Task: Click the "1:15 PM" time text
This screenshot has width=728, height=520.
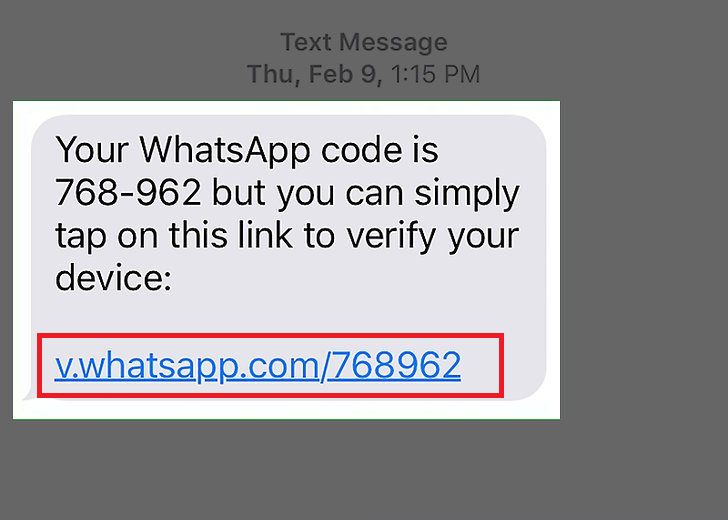Action: coord(435,74)
